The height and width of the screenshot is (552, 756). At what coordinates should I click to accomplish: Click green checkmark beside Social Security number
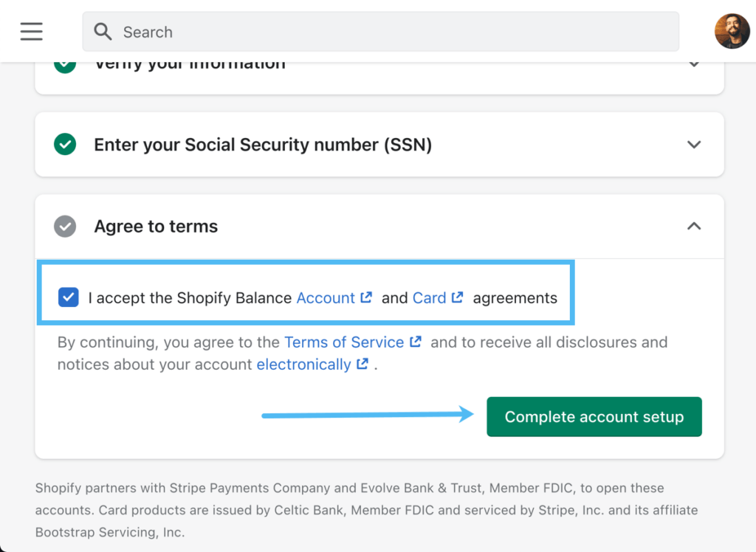coord(65,145)
